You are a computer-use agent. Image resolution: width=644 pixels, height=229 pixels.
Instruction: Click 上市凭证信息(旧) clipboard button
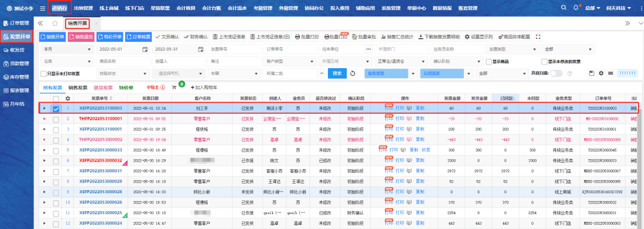[x=270, y=37]
